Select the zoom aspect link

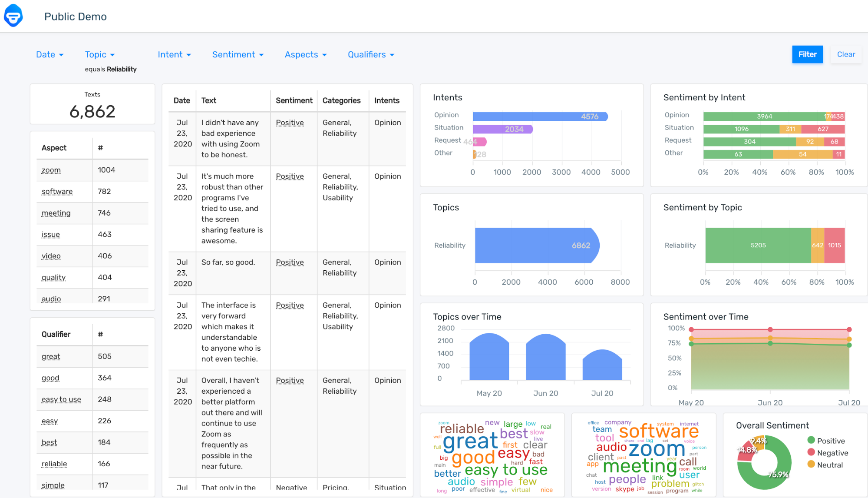[50, 169]
